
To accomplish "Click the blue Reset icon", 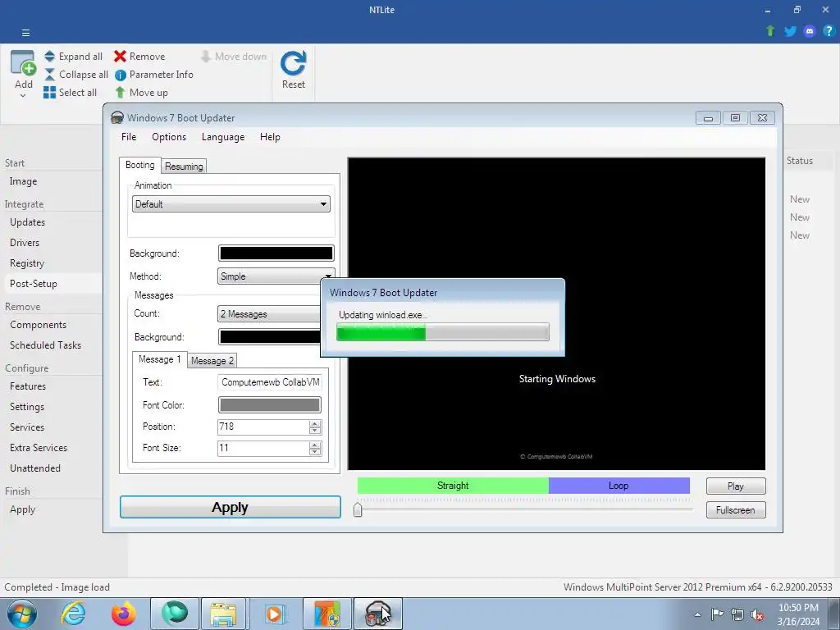I will (x=294, y=64).
